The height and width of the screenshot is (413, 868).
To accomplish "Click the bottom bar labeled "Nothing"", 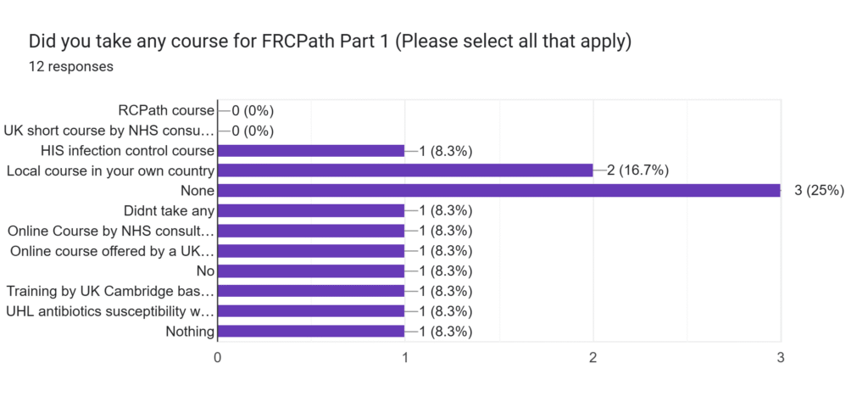I will 311,332.
